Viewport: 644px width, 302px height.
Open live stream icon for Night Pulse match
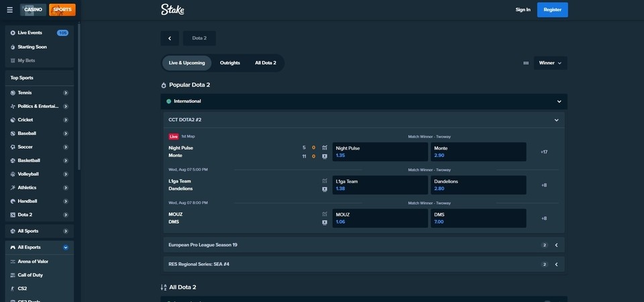click(x=325, y=156)
